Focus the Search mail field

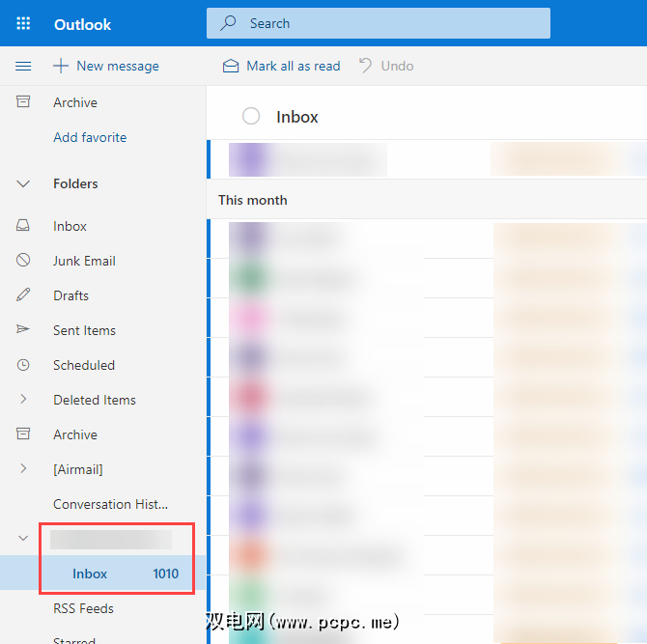pos(378,23)
